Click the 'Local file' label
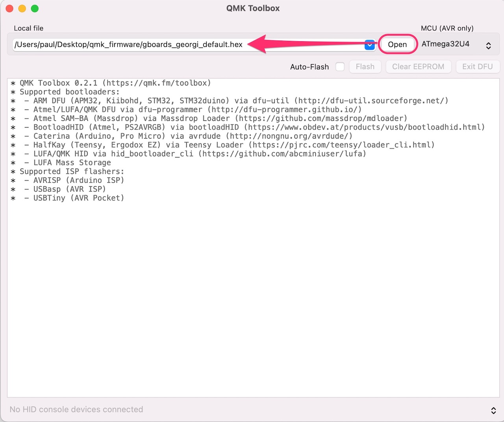504x422 pixels. tap(29, 28)
